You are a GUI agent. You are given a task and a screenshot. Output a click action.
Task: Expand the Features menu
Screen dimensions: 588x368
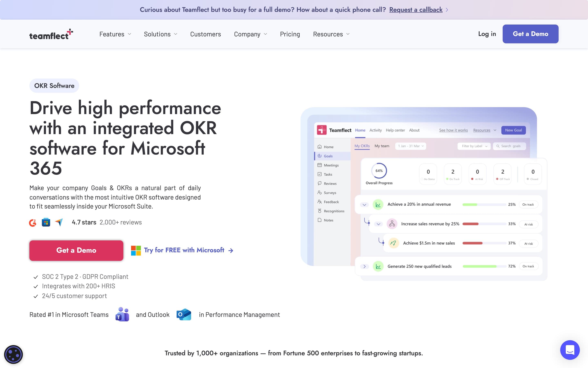[115, 34]
